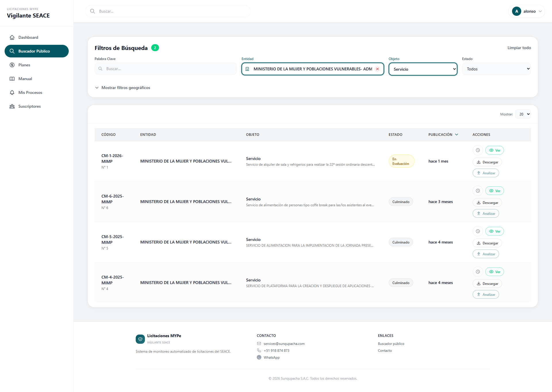
Task: Remove the MINISTERIO DE LA MUJER entity filter
Action: tap(377, 69)
